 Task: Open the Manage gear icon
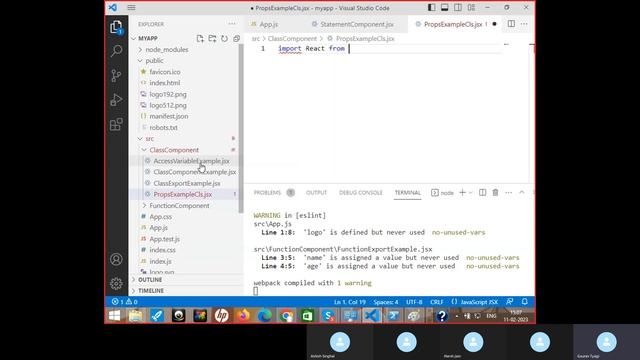click(x=116, y=283)
